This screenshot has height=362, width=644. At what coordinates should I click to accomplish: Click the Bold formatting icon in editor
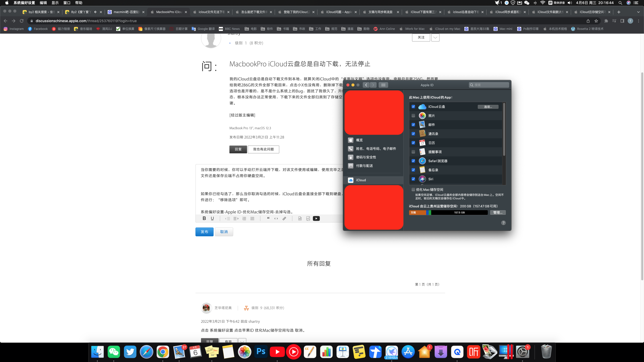tap(204, 218)
